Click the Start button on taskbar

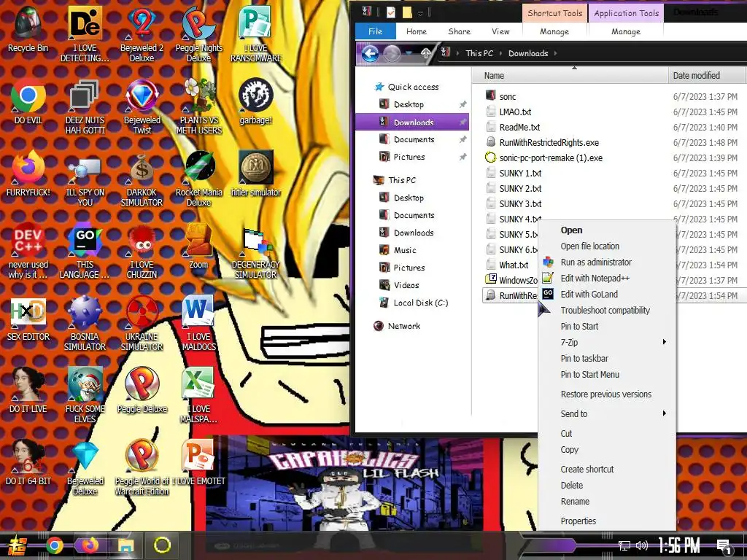[x=16, y=545]
